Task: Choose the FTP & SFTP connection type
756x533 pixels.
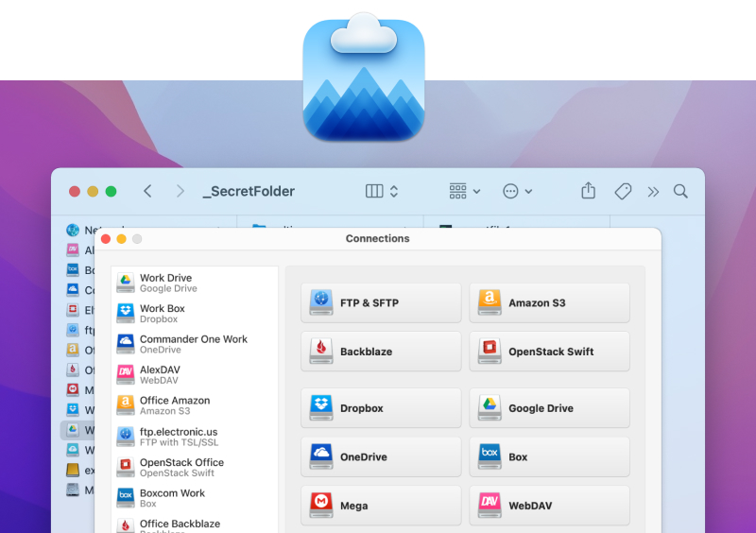Action: coord(381,303)
